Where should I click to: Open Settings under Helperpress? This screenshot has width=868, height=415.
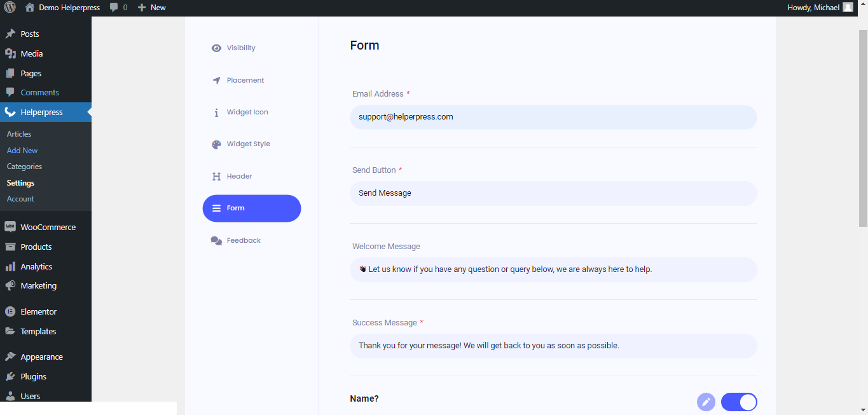20,183
